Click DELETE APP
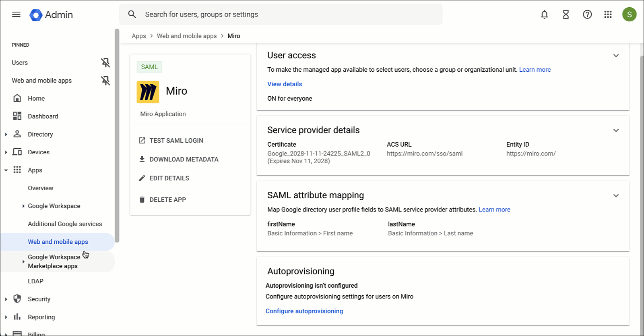Image resolution: width=644 pixels, height=336 pixels. pos(167,200)
